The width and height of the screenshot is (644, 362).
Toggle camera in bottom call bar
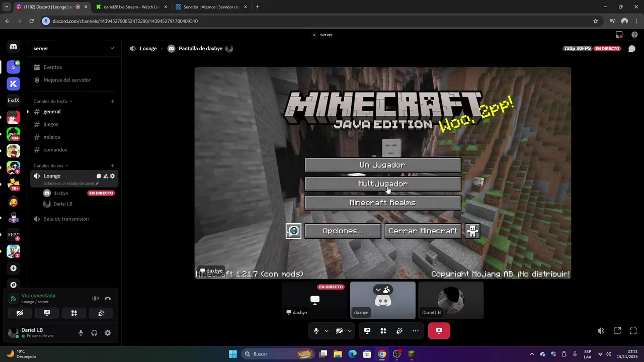(340, 331)
